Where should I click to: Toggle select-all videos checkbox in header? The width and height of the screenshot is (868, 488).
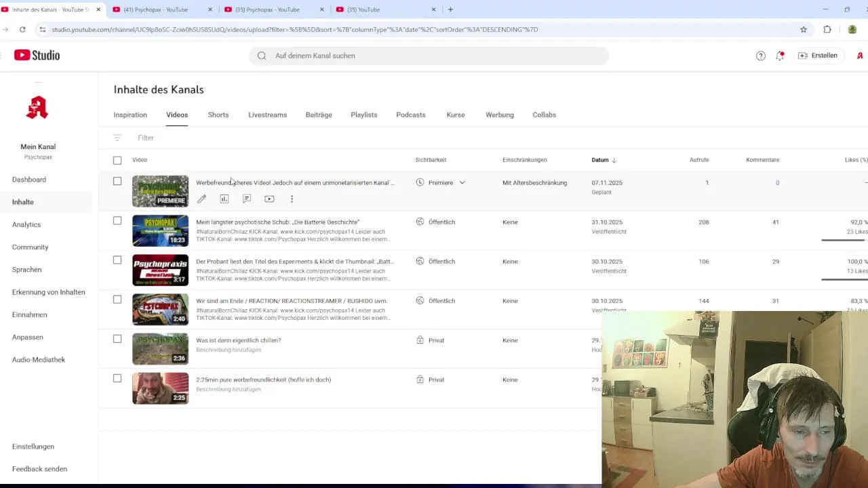coord(117,160)
